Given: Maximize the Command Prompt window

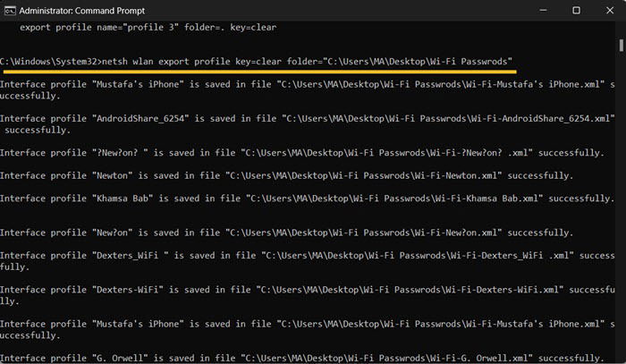Looking at the screenshot, I should point(576,11).
